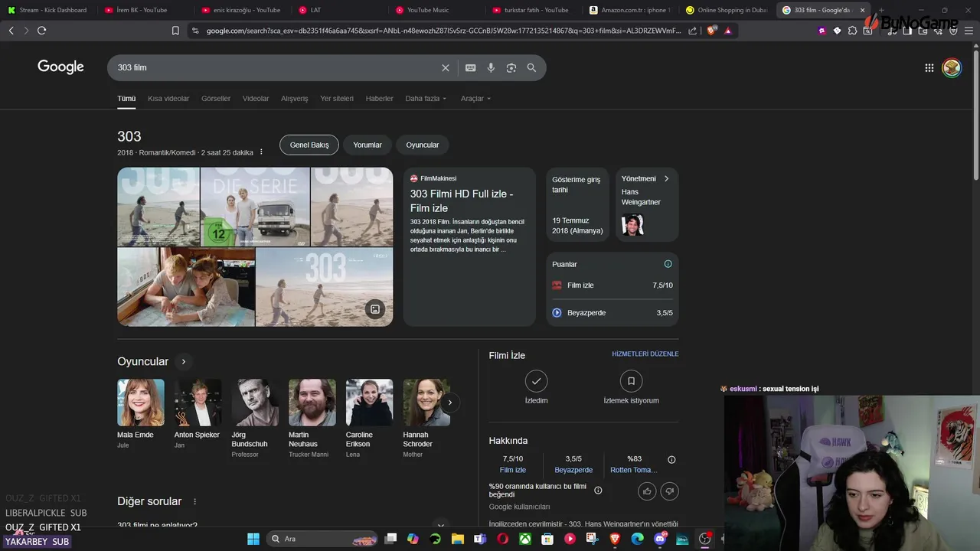This screenshot has height=551, width=980.
Task: Open Mala Emde cast photo
Action: pos(141,403)
